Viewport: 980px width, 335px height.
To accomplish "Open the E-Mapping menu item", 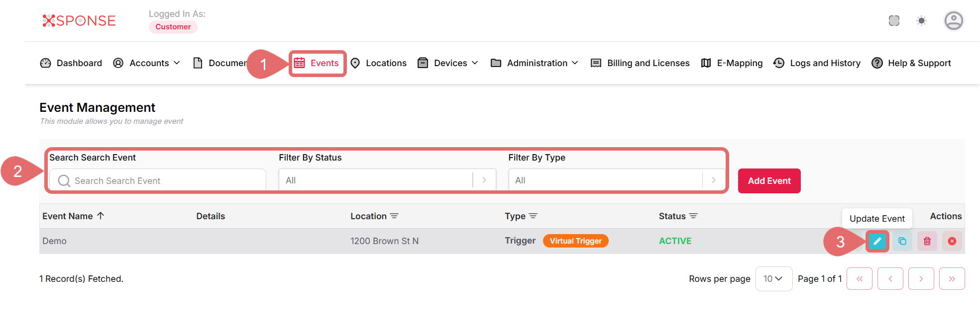I will pyautogui.click(x=732, y=63).
